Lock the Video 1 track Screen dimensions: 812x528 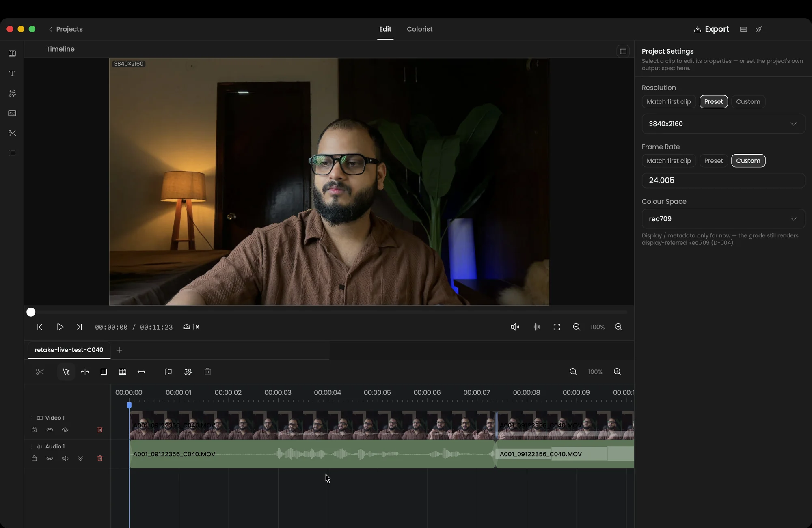pyautogui.click(x=34, y=430)
